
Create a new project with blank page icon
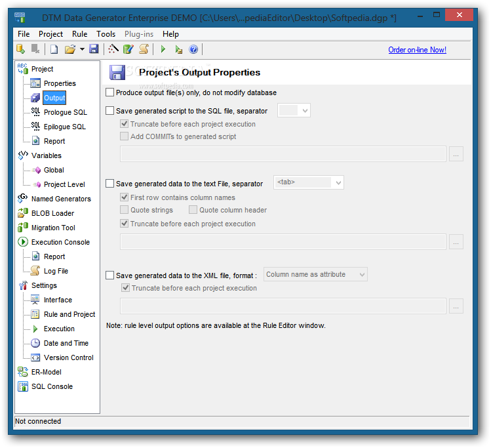click(x=54, y=49)
